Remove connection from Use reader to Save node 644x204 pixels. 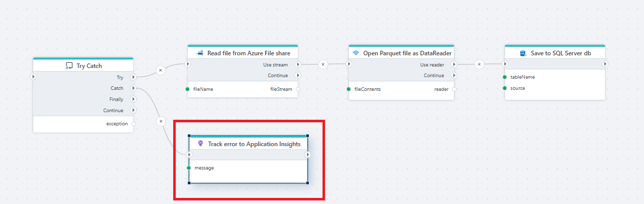click(x=479, y=64)
